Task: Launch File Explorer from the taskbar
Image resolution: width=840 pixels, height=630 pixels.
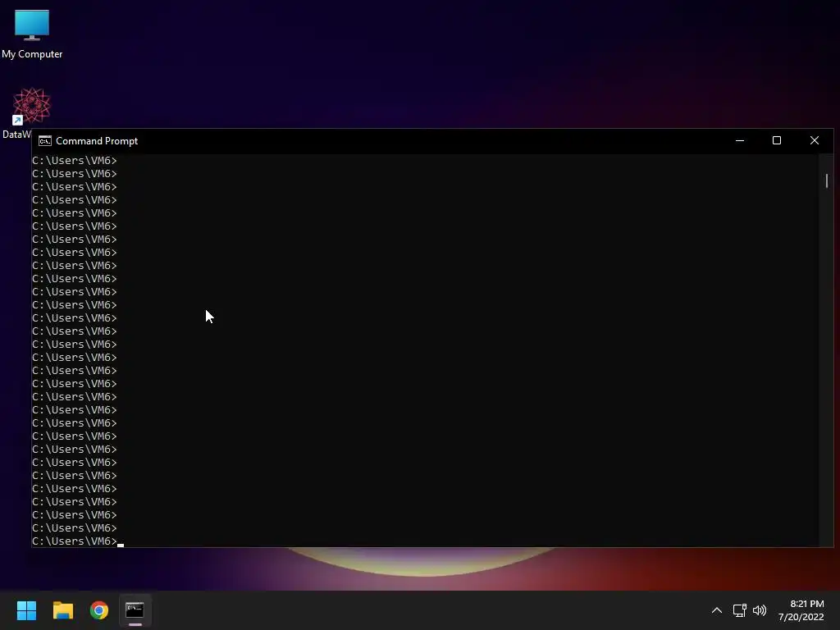Action: coord(62,610)
